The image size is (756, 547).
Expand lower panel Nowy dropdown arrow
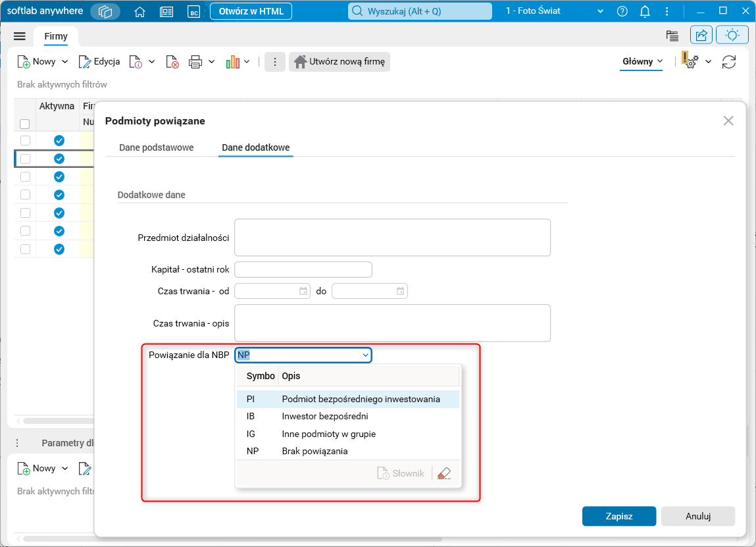coord(65,469)
